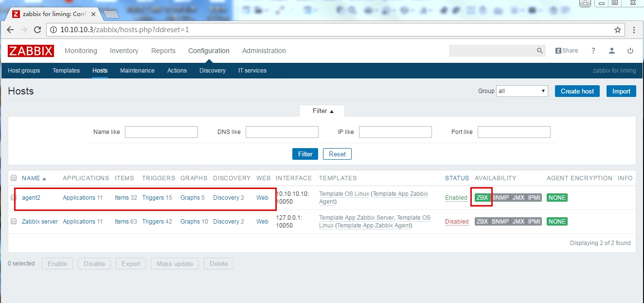644x303 pixels.
Task: Focus the Name like input
Action: click(161, 132)
